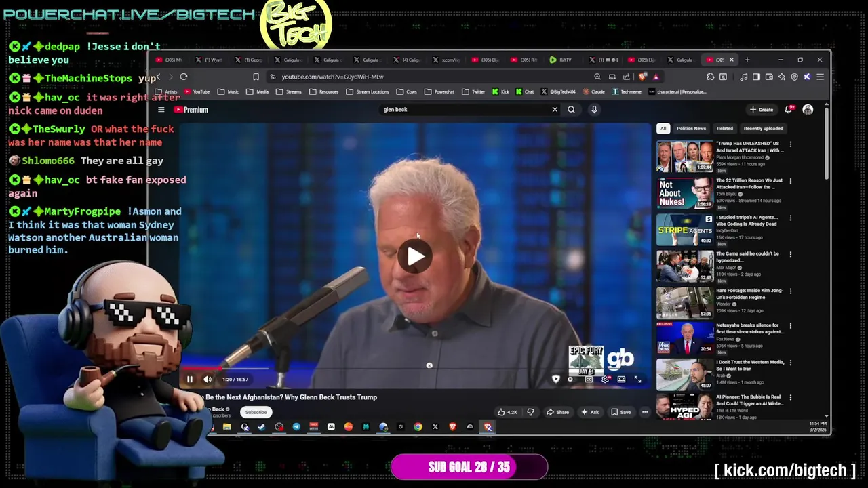Seek using the red video progress bar
This screenshot has width=868, height=488.
tap(414, 369)
